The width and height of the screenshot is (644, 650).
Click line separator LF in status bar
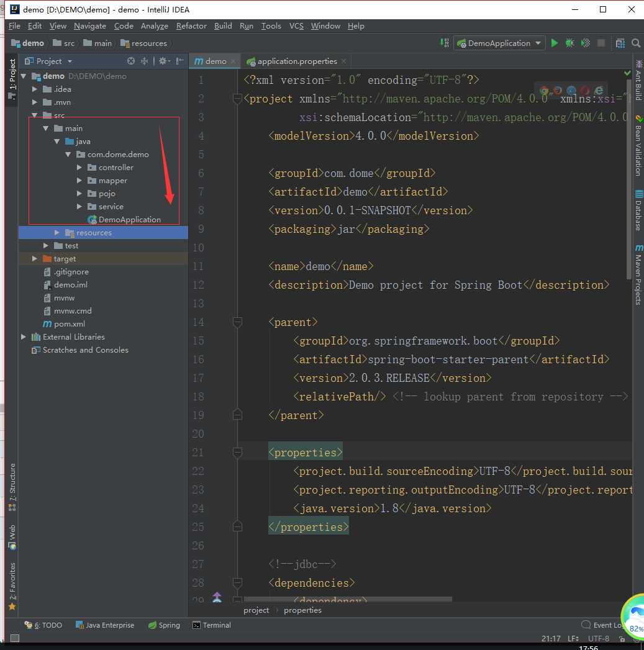573,638
